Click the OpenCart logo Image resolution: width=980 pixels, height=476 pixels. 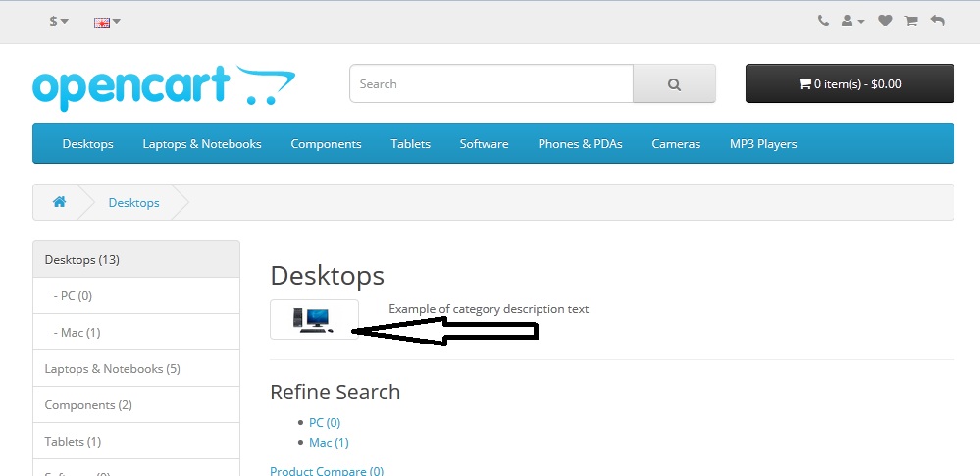coord(164,87)
